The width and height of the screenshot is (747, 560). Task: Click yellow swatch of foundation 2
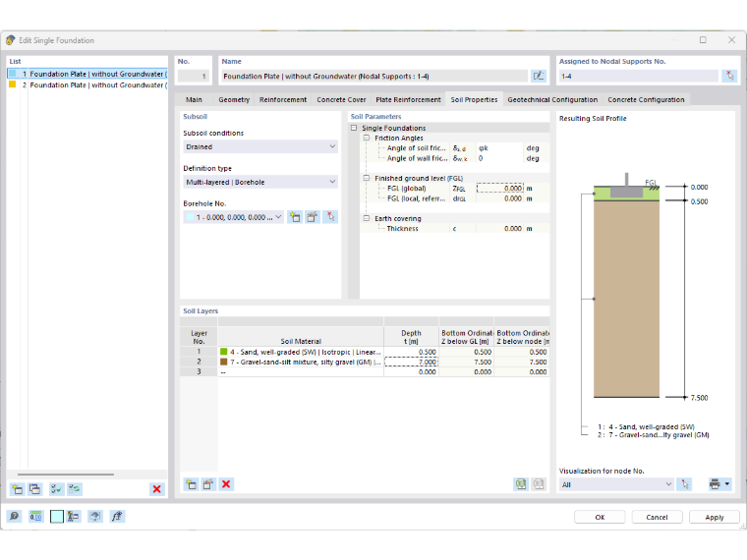coord(13,84)
